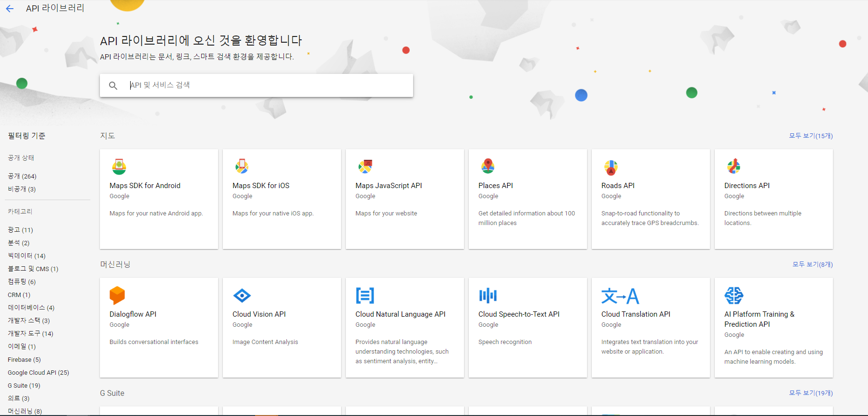
Task: Click the back arrow icon
Action: pyautogui.click(x=10, y=9)
